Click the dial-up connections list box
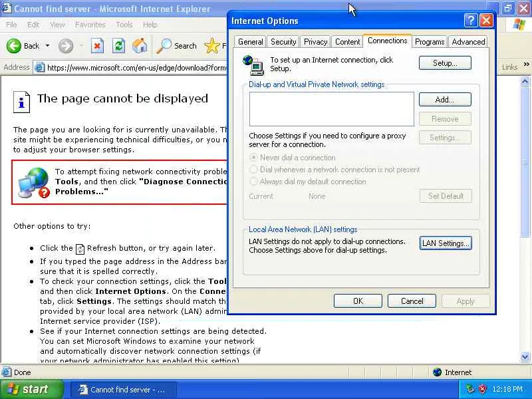Viewport: 532px width, 399px height. tap(331, 109)
